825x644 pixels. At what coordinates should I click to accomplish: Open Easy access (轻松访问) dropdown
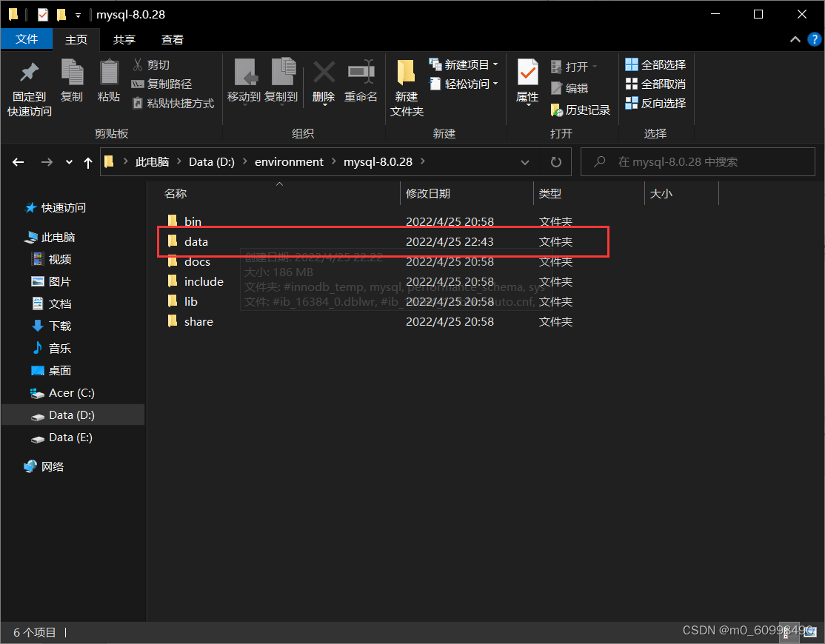(464, 84)
